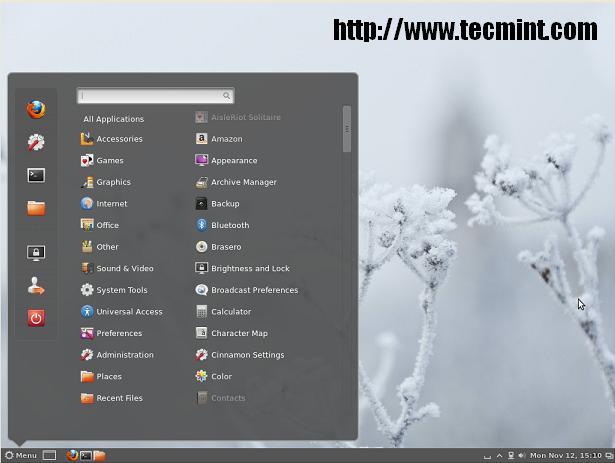Open the clock showing Mon Nov 12
Viewport: 615px width, 463px height.
(567, 455)
